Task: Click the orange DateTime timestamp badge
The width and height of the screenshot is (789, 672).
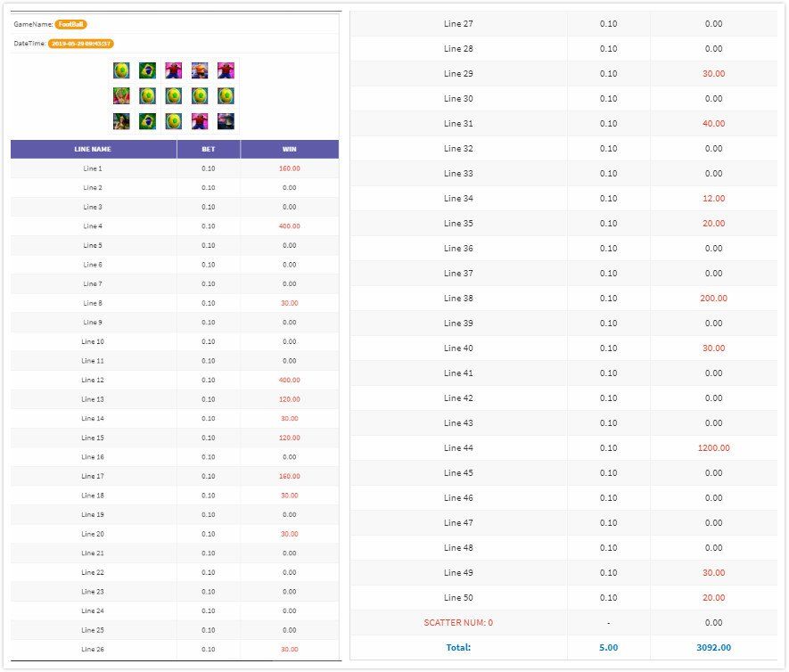Action: 81,44
